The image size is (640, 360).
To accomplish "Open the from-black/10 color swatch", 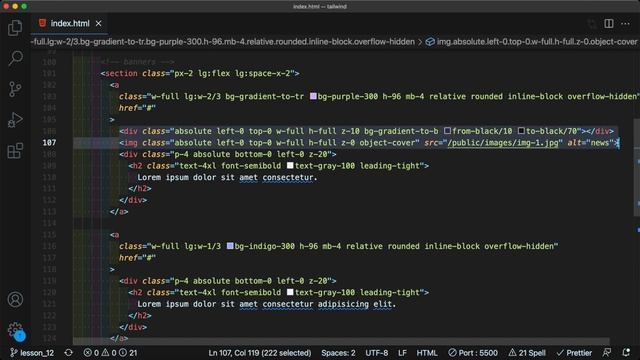I will [x=447, y=131].
